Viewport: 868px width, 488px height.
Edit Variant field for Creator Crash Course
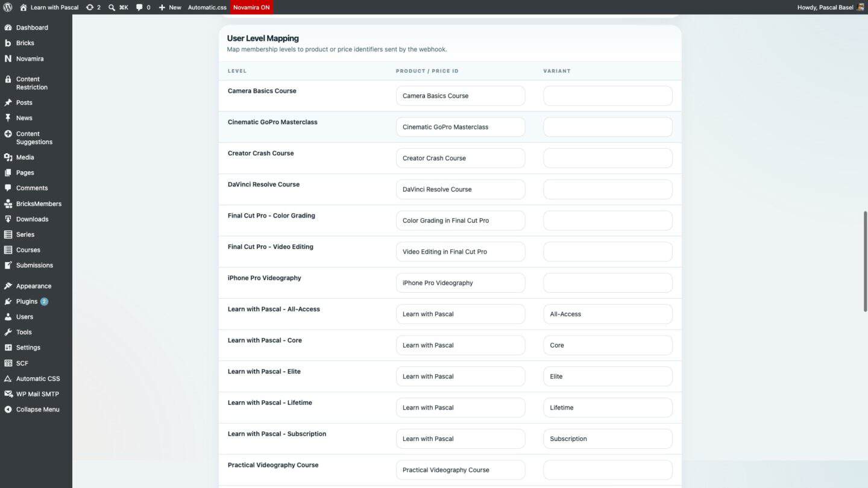point(608,158)
